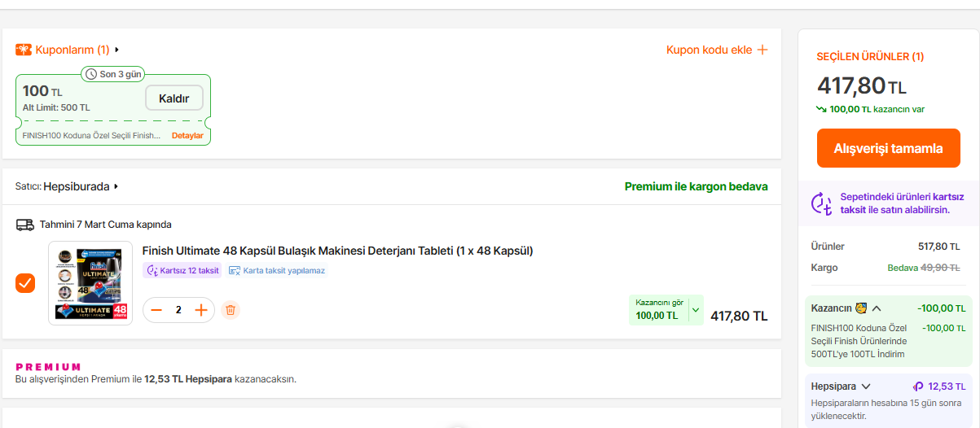Uncheck the Finish Ultimate product checkbox
980x428 pixels.
click(x=25, y=283)
